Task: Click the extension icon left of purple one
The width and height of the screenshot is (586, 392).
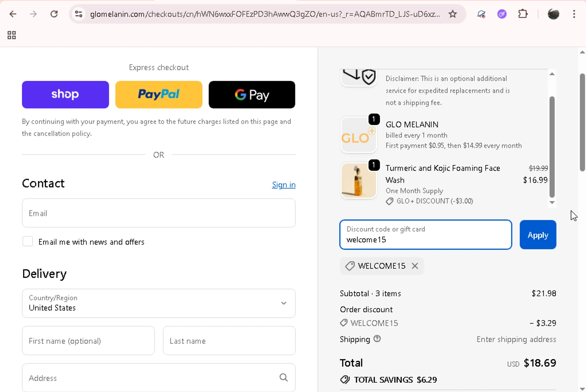Action: tap(481, 14)
